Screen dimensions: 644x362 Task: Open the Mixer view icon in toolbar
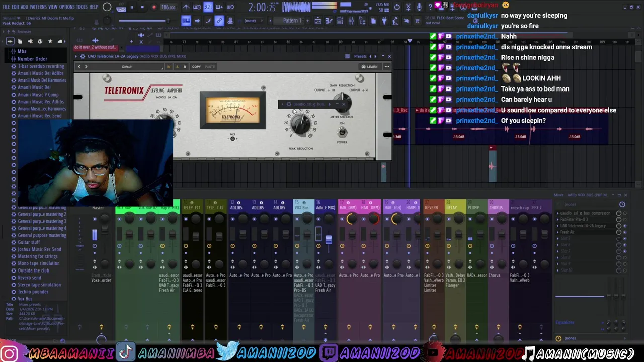[x=351, y=21]
